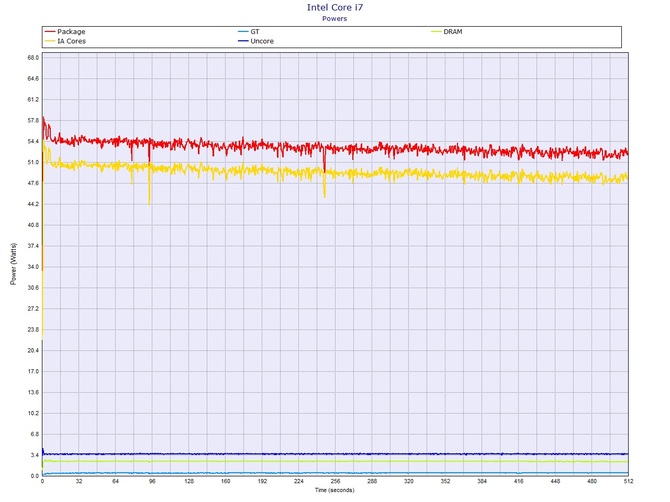Screen dimensions: 670x502
Task: Click the 54.4 y-axis value
Action: point(33,141)
